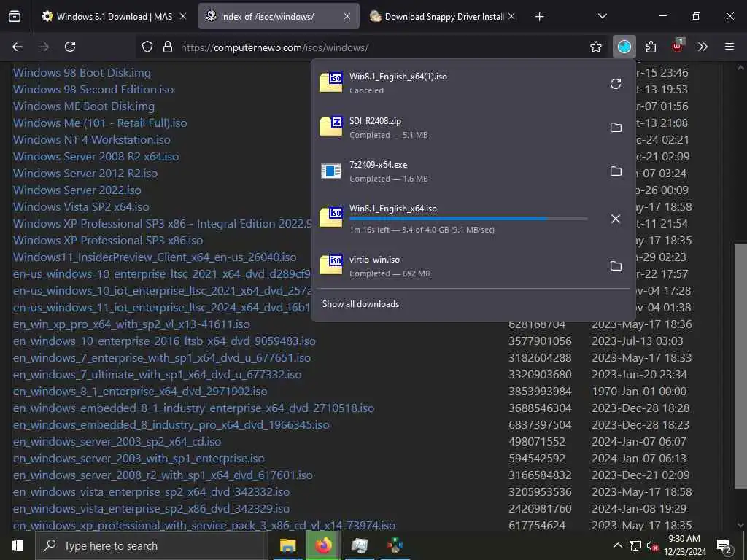Bookmark this page with the star icon
The height and width of the screenshot is (560, 747).
click(x=595, y=47)
